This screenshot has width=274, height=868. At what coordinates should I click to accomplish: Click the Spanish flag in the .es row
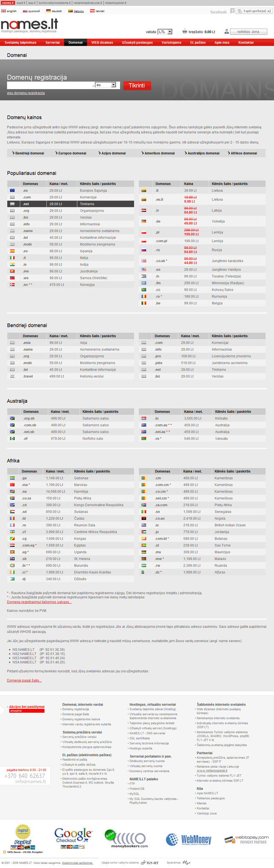coord(12,251)
